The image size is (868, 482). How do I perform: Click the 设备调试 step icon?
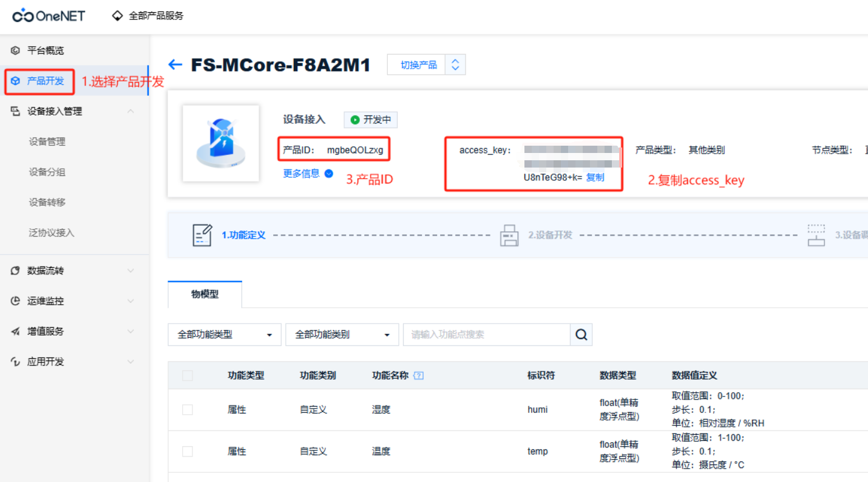(816, 235)
